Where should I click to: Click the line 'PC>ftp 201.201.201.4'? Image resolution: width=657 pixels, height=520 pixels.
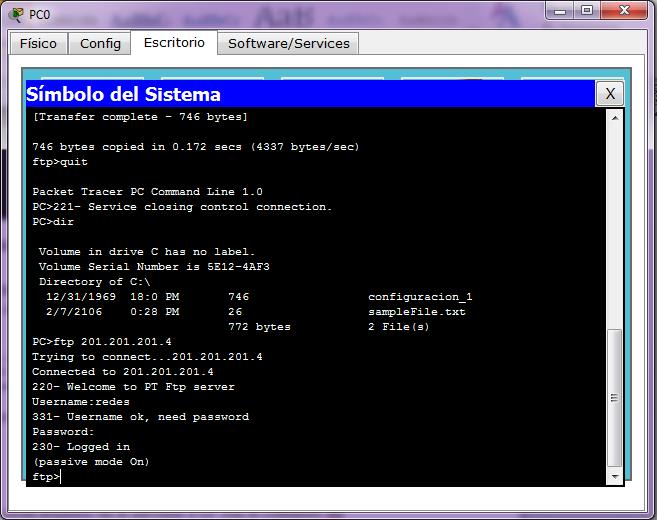[102, 342]
